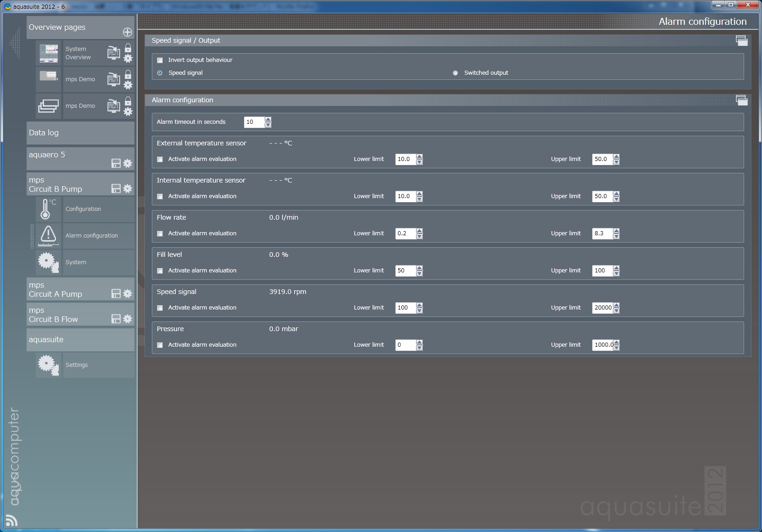Open the aquasuite Settings entry
The height and width of the screenshot is (532, 762).
pos(98,365)
